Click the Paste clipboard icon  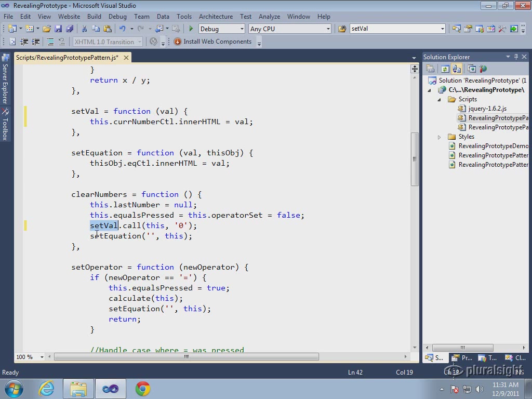click(x=108, y=29)
